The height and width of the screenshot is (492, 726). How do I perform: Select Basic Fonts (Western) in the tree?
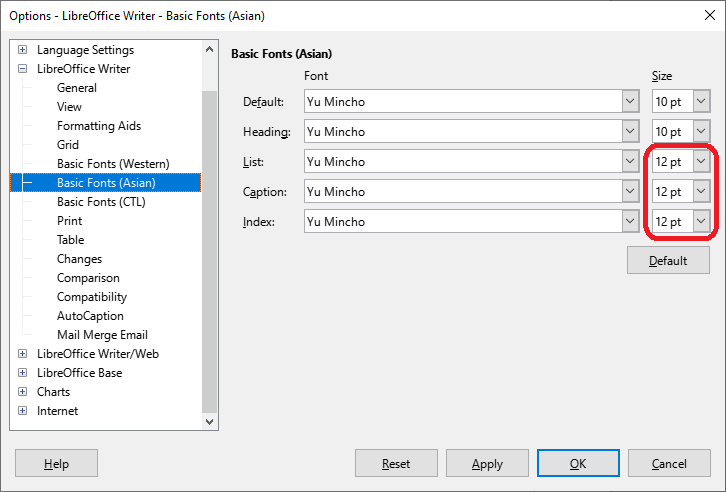(113, 164)
